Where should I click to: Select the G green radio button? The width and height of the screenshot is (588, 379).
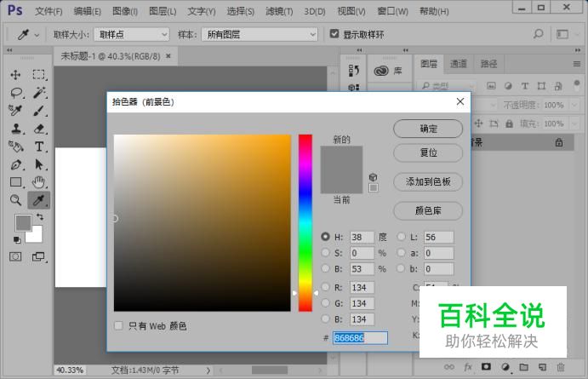pos(325,303)
